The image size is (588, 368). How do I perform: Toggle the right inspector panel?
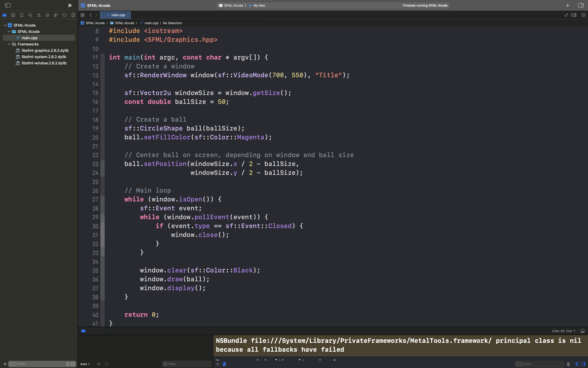581,5
